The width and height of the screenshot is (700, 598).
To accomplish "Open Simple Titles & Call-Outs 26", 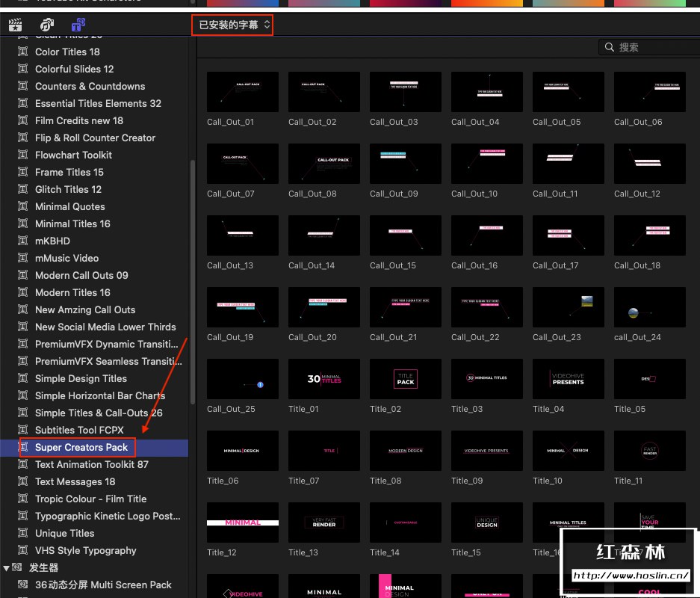I will click(99, 413).
